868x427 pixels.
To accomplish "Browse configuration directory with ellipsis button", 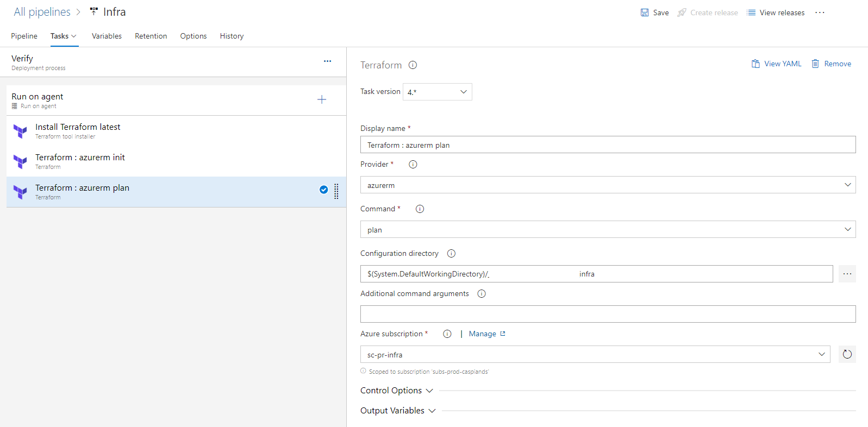I will point(847,274).
